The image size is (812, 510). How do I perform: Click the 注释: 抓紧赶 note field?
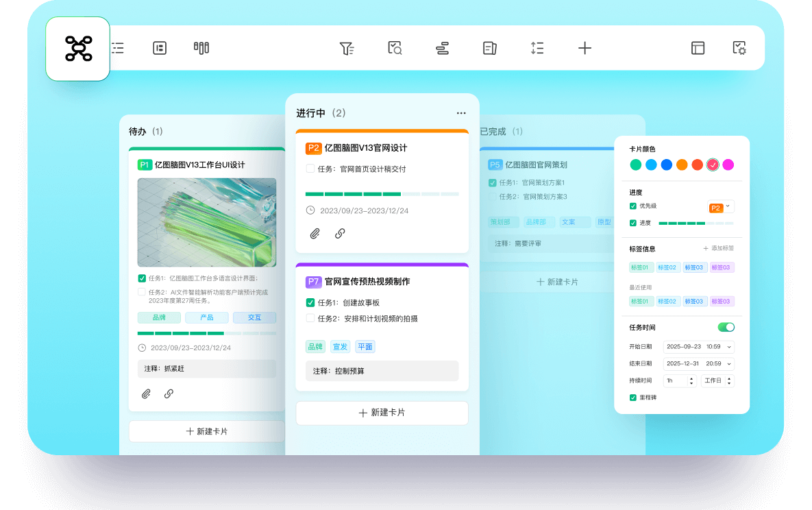click(x=207, y=369)
